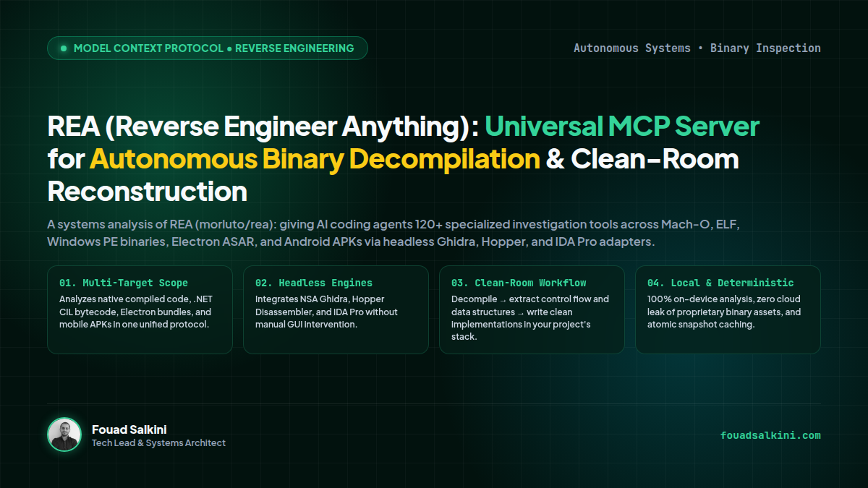The image size is (868, 488).
Task: Click 'Tech Lead & Systems Architect' text
Action: [x=158, y=442]
